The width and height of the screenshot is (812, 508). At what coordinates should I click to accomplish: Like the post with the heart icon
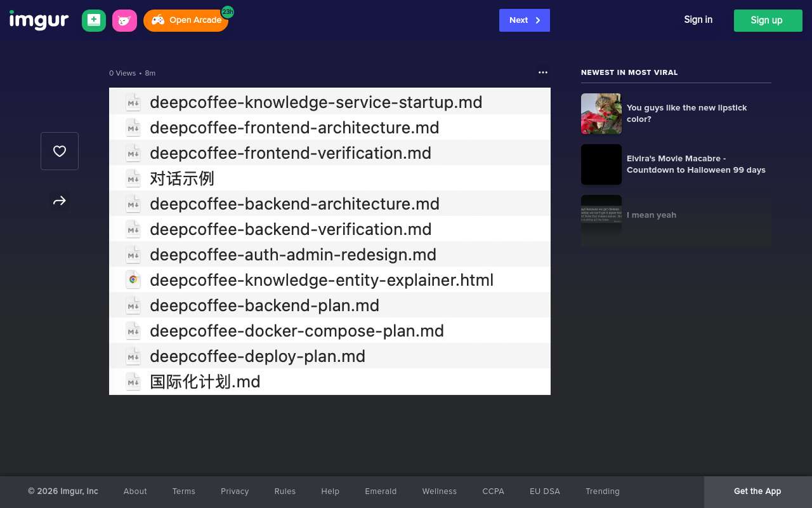click(x=60, y=151)
